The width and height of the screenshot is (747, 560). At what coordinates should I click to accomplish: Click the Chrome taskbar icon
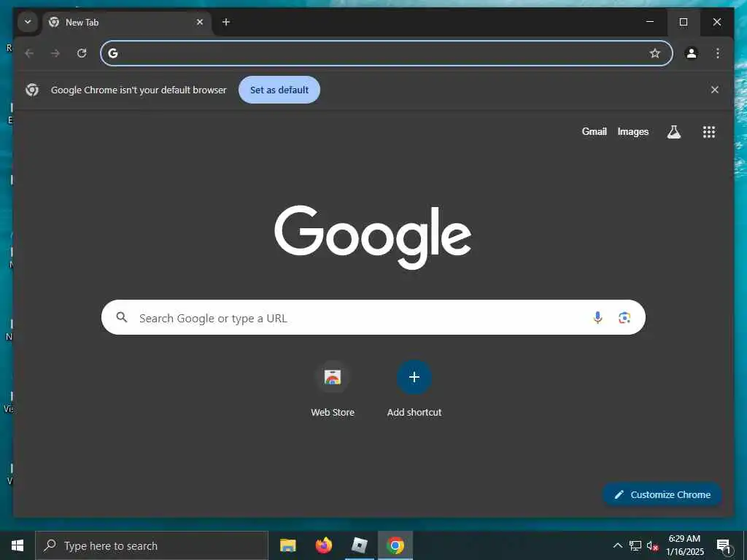click(x=395, y=545)
